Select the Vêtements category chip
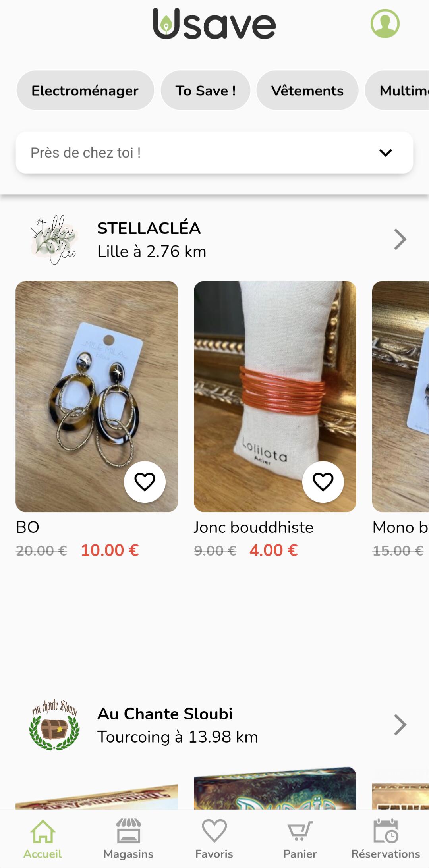This screenshot has width=429, height=868. (307, 91)
